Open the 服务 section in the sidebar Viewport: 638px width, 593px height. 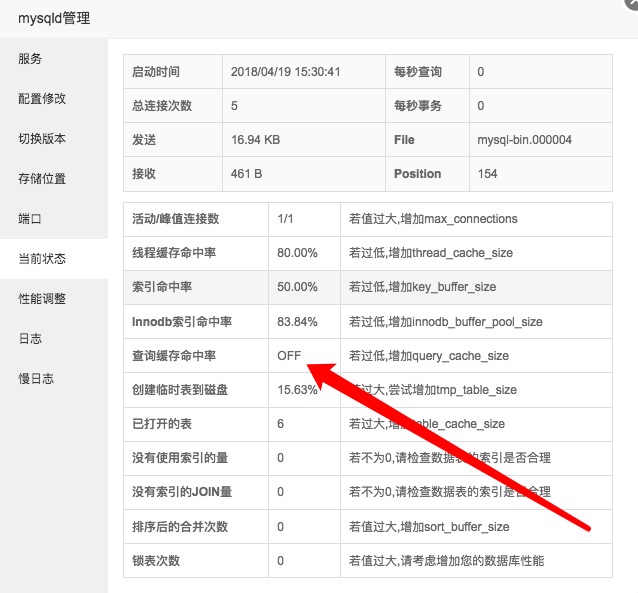[x=30, y=59]
